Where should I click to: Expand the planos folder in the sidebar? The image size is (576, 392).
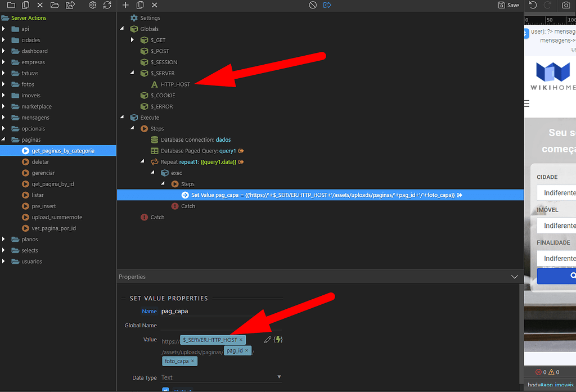[x=3, y=239]
